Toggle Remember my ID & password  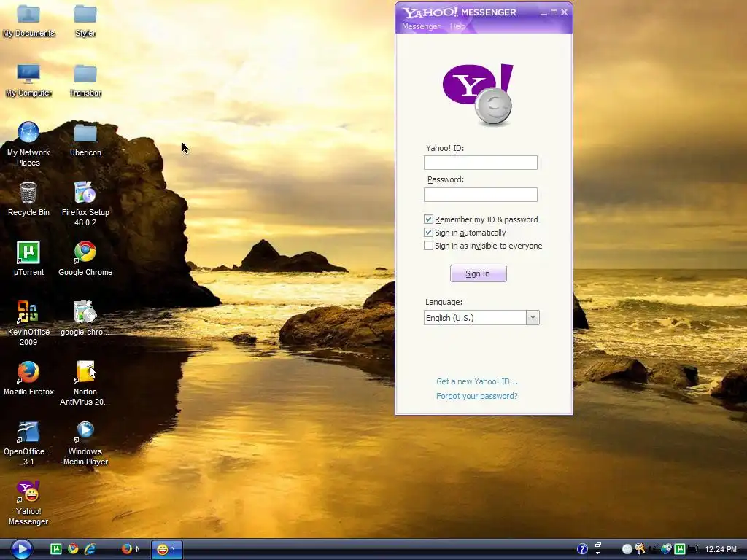click(x=428, y=219)
